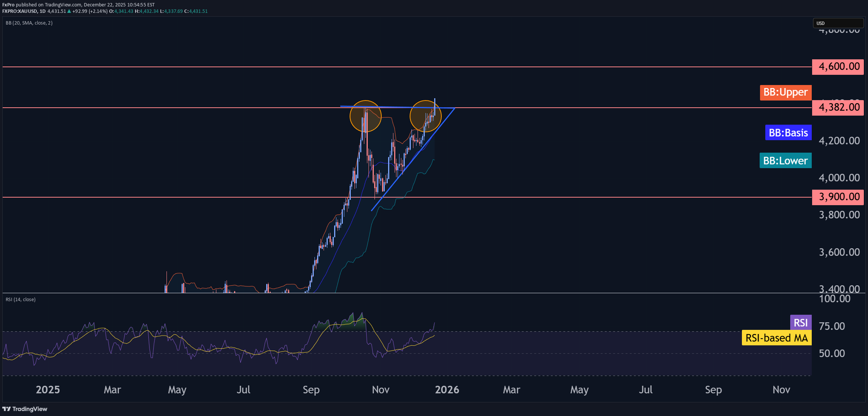The width and height of the screenshot is (868, 416).
Task: Click the purple RSI label
Action: [x=800, y=322]
